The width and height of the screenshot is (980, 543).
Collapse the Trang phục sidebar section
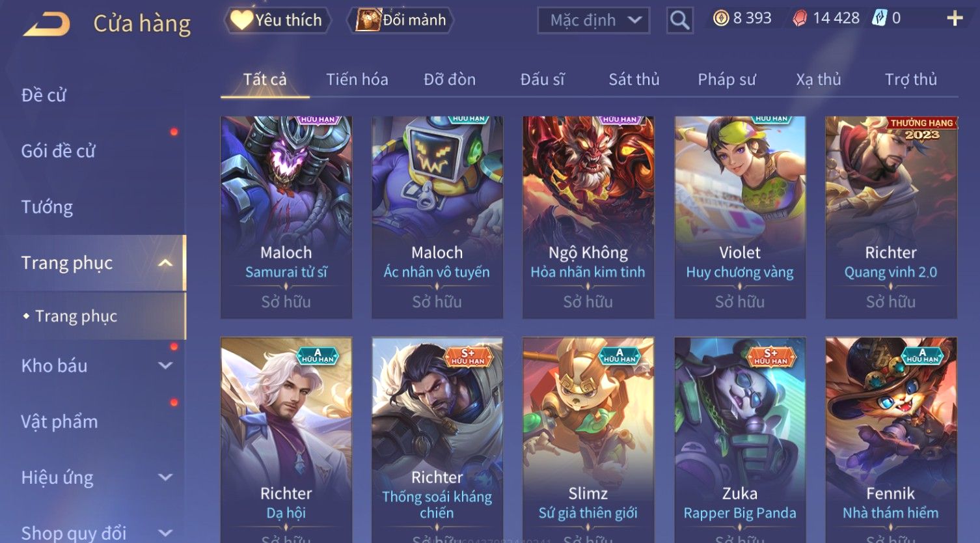click(165, 263)
